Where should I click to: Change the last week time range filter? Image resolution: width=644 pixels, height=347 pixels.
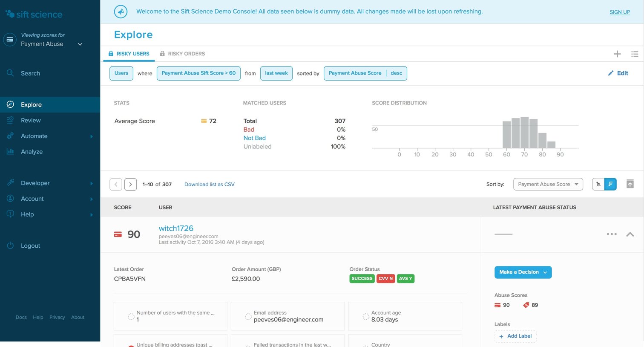[x=276, y=73]
